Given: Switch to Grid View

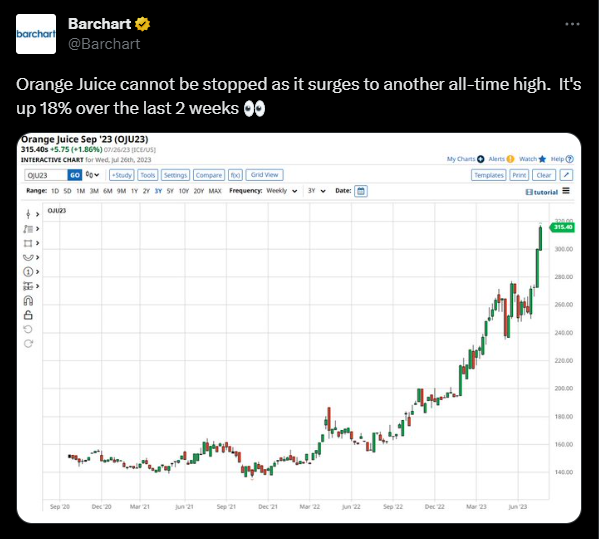Looking at the screenshot, I should 264,175.
